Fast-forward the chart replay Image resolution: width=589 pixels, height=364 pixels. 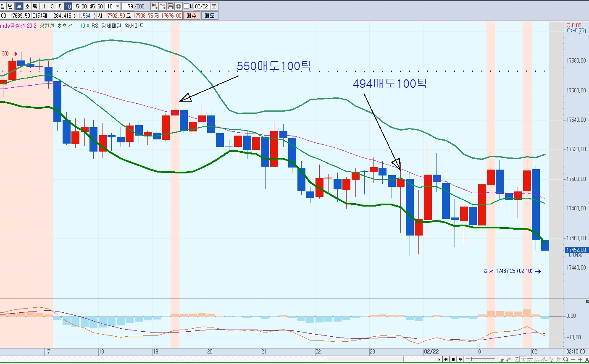click(460, 359)
